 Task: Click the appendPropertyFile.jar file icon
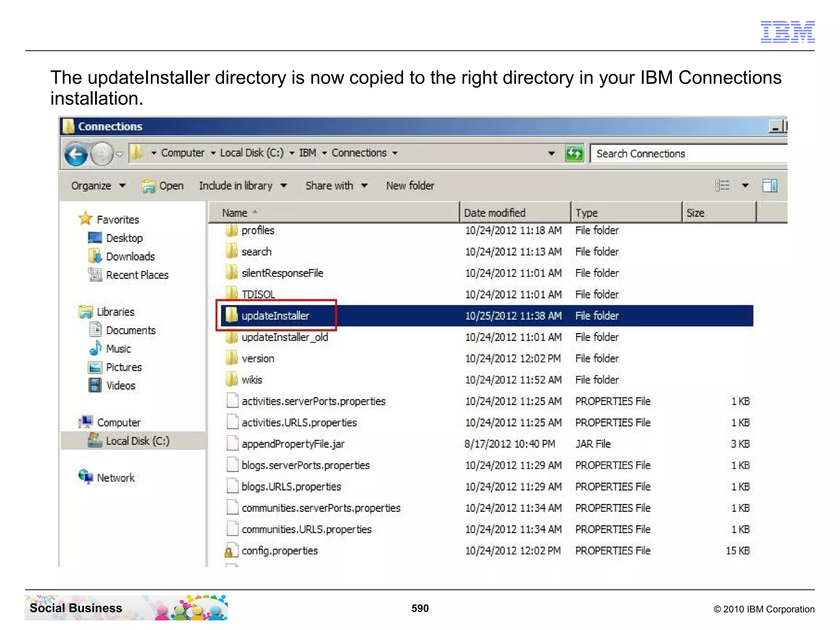click(x=233, y=443)
